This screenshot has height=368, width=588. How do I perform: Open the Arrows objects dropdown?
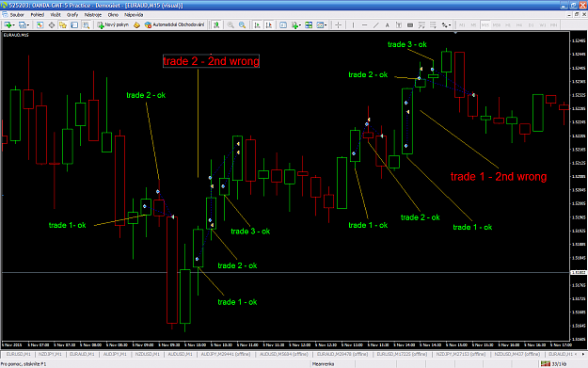446,25
